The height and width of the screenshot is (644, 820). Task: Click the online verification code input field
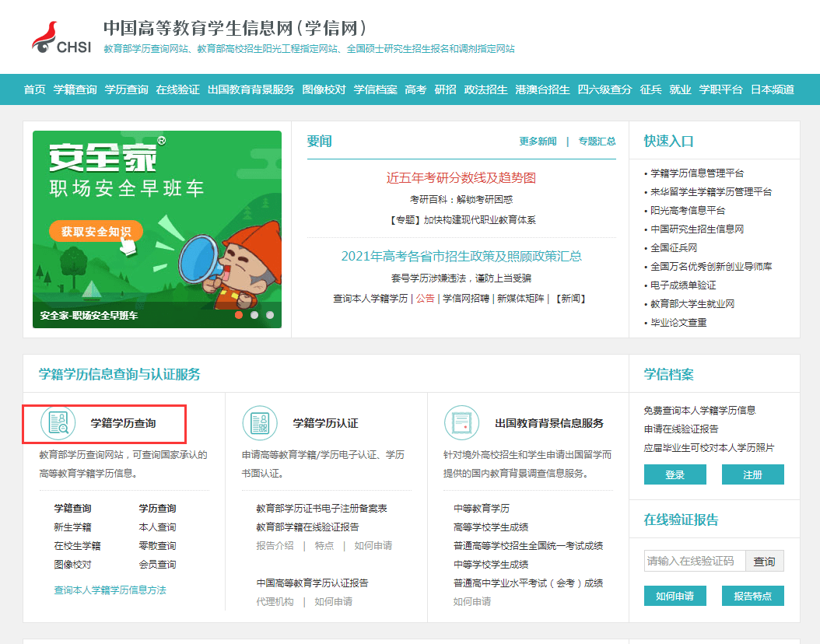(694, 561)
